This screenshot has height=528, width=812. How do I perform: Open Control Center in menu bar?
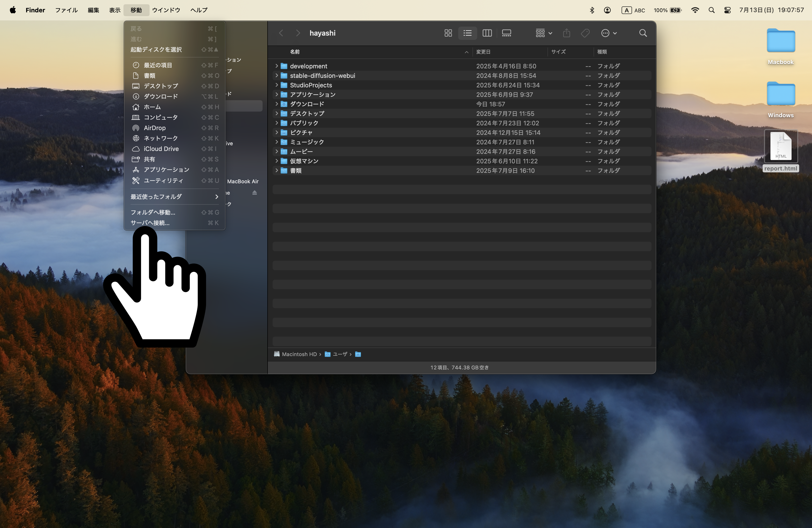[727, 10]
